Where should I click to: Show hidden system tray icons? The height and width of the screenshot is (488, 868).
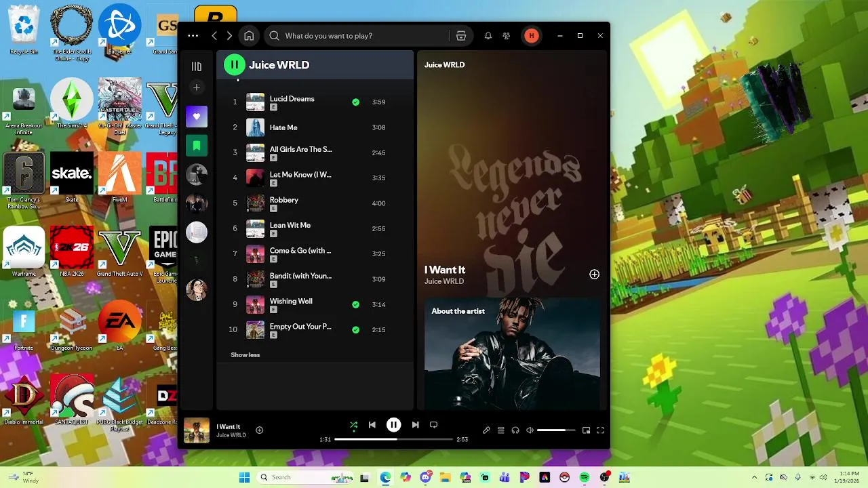point(754,477)
